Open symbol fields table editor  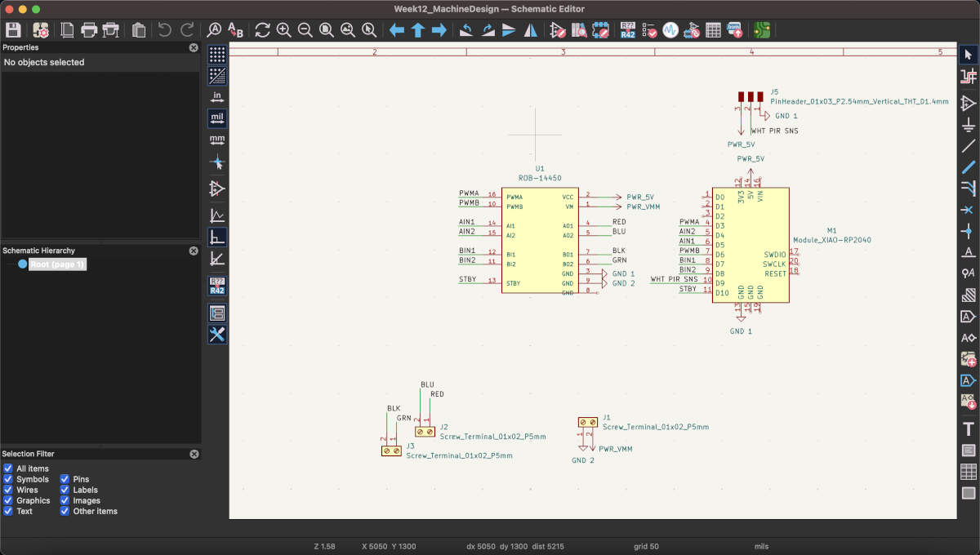tap(713, 30)
